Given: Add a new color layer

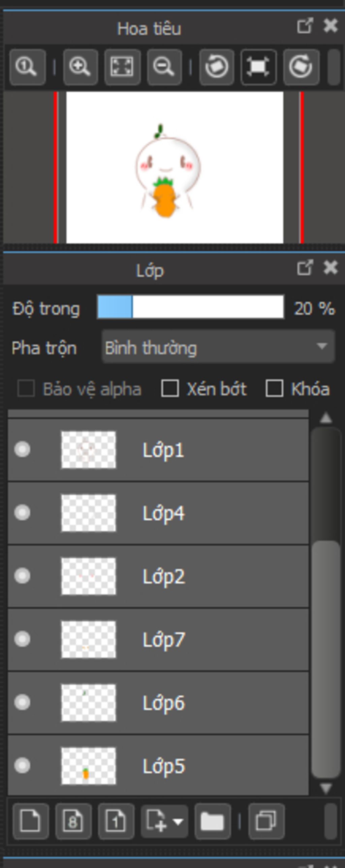Looking at the screenshot, I should coord(31,821).
